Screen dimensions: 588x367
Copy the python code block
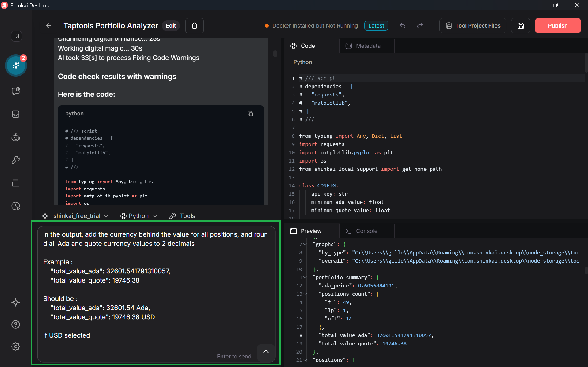[x=250, y=114]
